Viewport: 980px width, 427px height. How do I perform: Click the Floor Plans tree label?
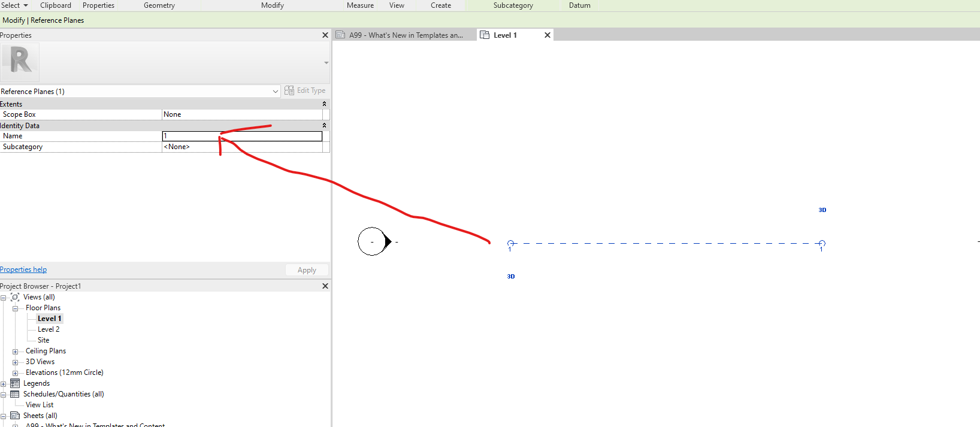[x=43, y=308]
